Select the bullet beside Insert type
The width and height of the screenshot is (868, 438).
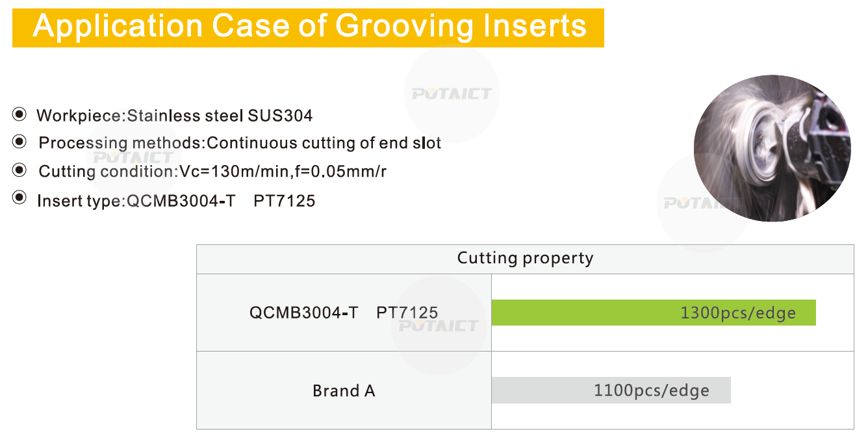point(19,198)
